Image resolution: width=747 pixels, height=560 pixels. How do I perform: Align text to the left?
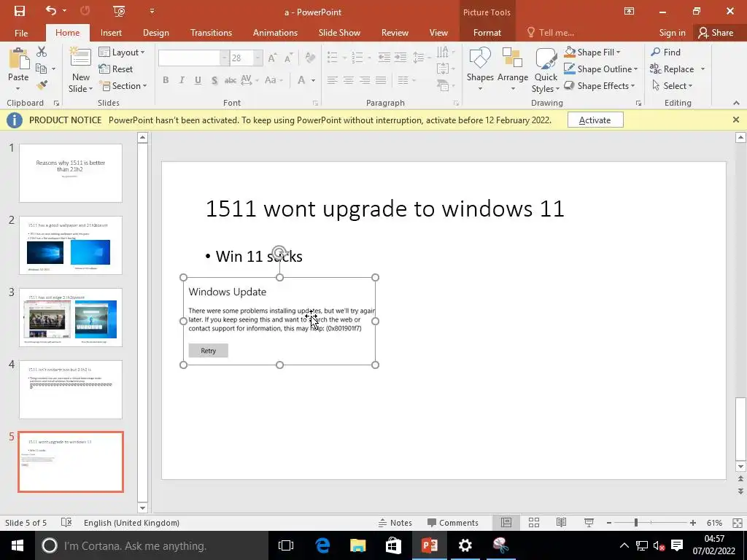point(332,80)
